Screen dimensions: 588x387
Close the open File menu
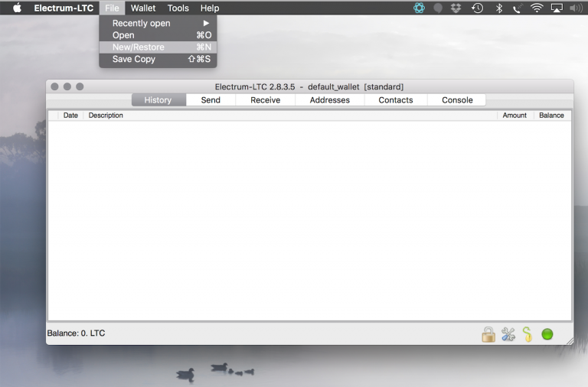pos(112,8)
